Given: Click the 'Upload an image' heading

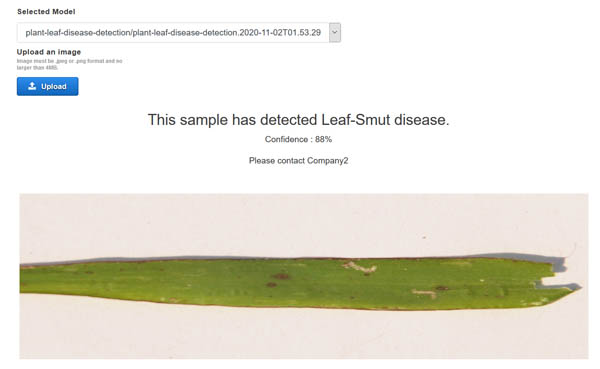Looking at the screenshot, I should pyautogui.click(x=49, y=52).
